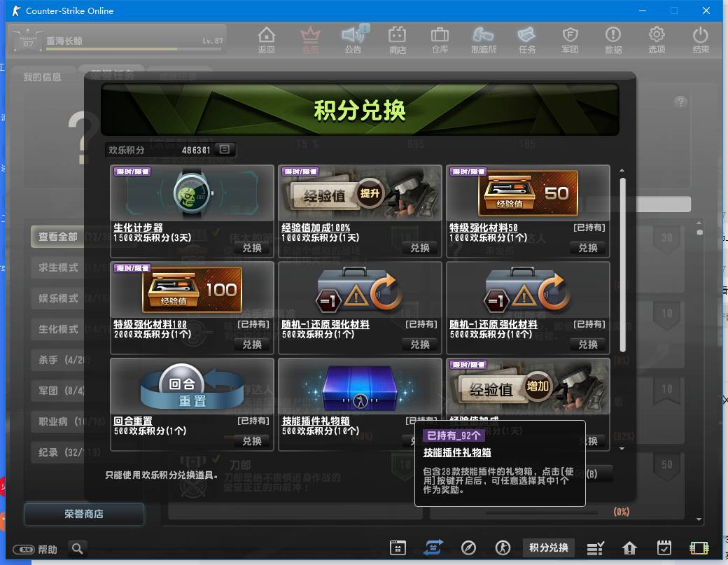Click the 技能插件礼物箱 blue box thumbnail
This screenshot has height=565, width=728.
click(x=360, y=386)
